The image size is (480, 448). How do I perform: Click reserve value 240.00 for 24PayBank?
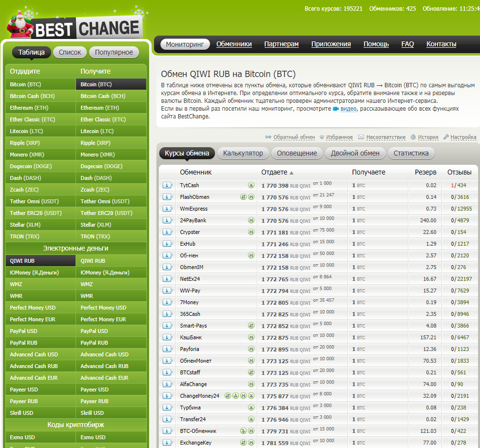pos(428,220)
